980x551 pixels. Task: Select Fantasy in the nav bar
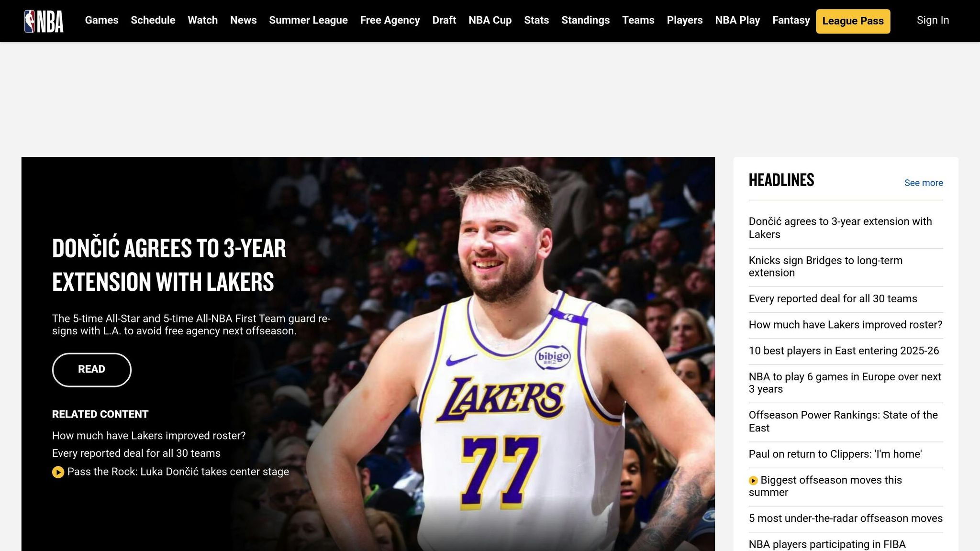coord(791,21)
